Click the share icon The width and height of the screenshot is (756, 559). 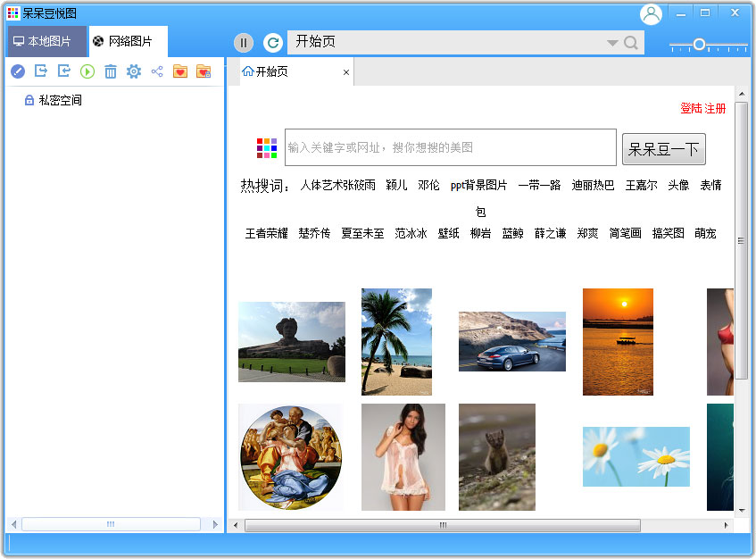click(157, 71)
